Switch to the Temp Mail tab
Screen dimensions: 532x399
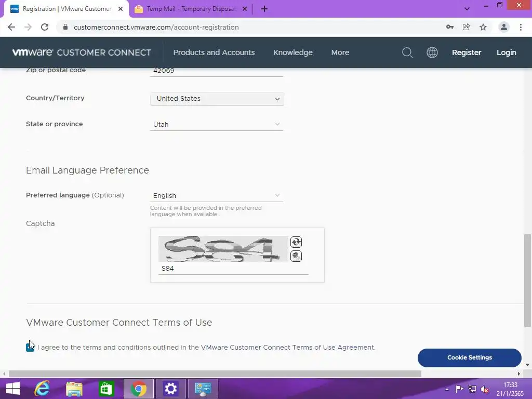tap(191, 9)
